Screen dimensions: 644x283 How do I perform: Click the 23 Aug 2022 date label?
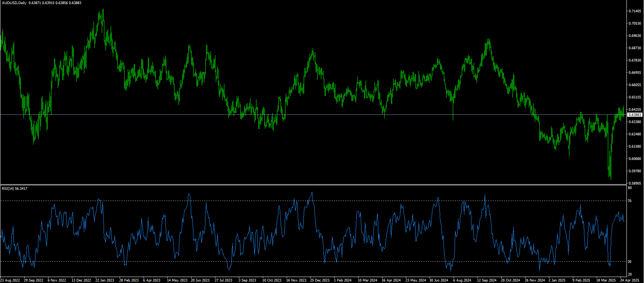coord(10,280)
